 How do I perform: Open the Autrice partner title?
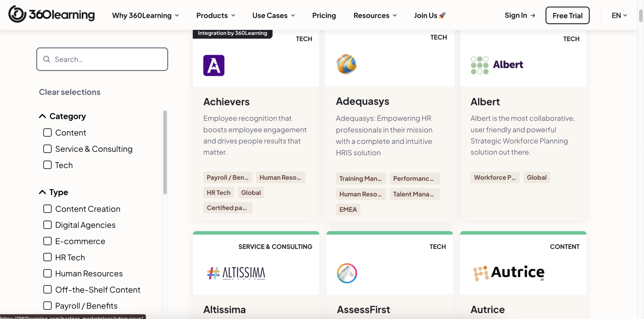coord(488,309)
